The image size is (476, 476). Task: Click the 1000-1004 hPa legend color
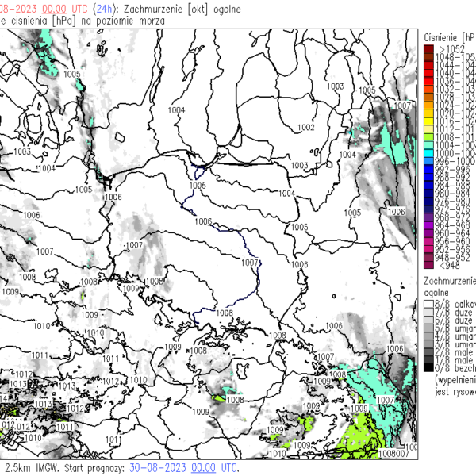click(428, 153)
